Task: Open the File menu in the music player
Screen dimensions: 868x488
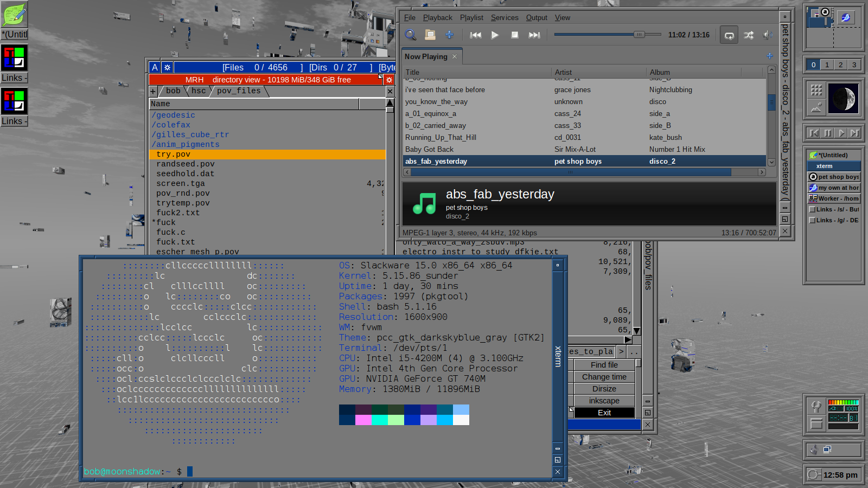Action: (x=410, y=17)
